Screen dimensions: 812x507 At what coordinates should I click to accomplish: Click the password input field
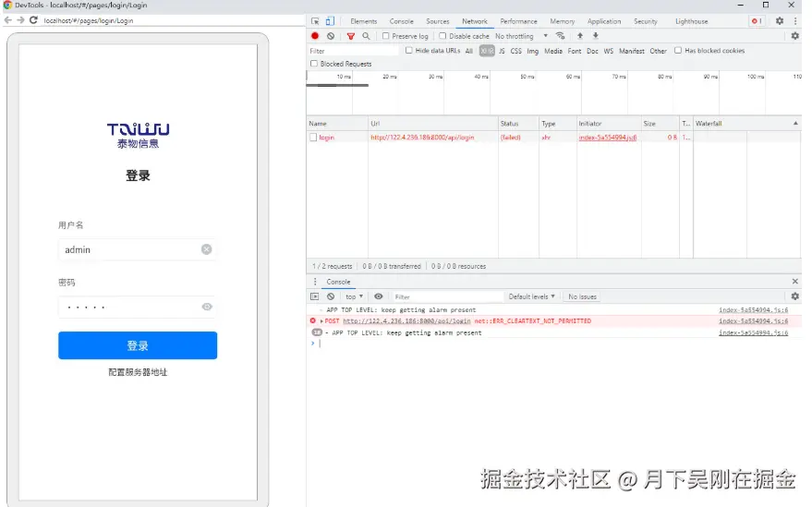[x=138, y=307]
